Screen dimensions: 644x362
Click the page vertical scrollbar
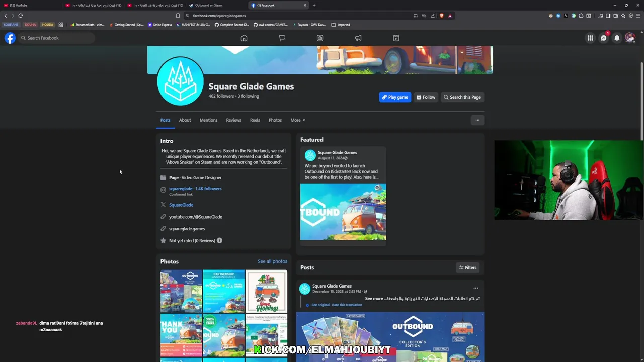tap(641, 101)
